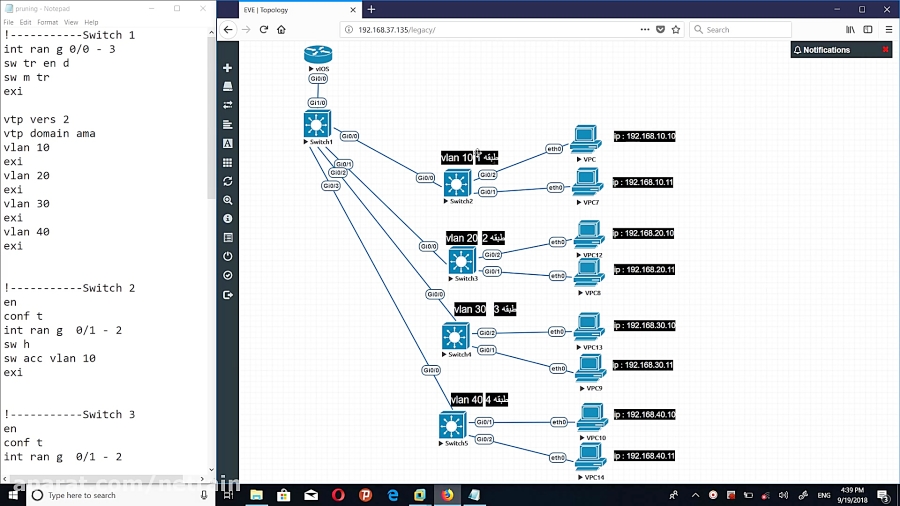Image resolution: width=900 pixels, height=506 pixels.
Task: Select the Switch1 node icon
Action: tap(318, 124)
